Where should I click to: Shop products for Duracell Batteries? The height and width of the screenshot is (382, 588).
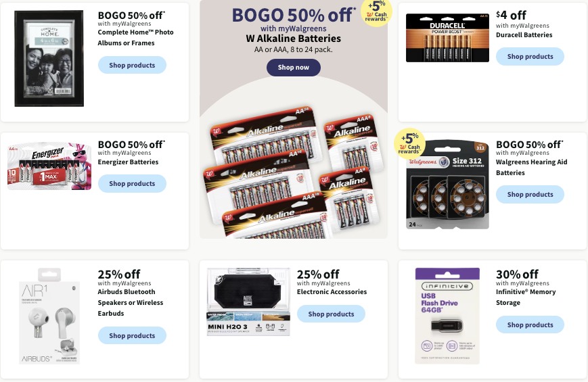[x=530, y=57]
